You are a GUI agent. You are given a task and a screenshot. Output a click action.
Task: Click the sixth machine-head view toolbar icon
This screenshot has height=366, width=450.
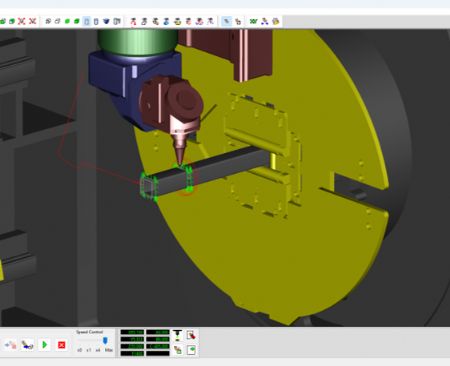coord(188,21)
